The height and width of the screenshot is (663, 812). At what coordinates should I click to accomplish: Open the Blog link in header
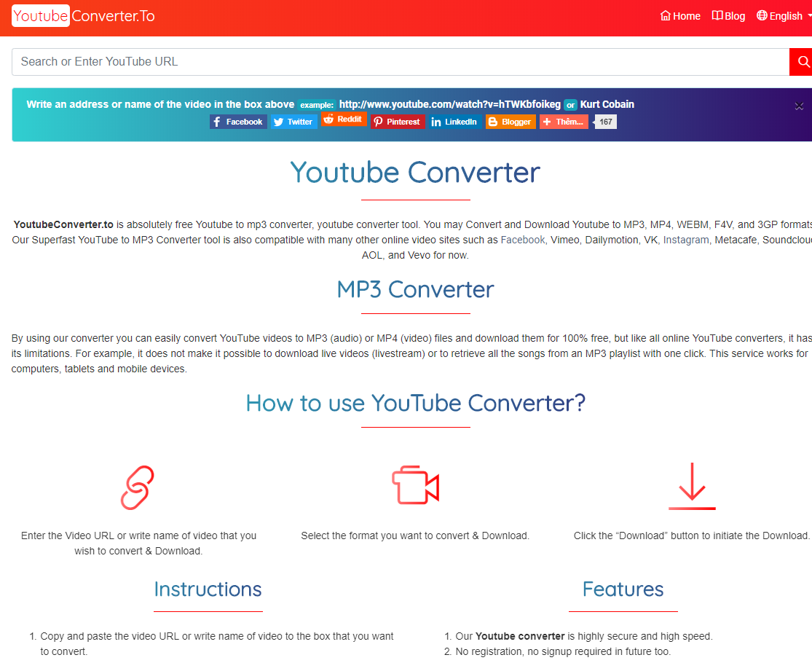(729, 16)
